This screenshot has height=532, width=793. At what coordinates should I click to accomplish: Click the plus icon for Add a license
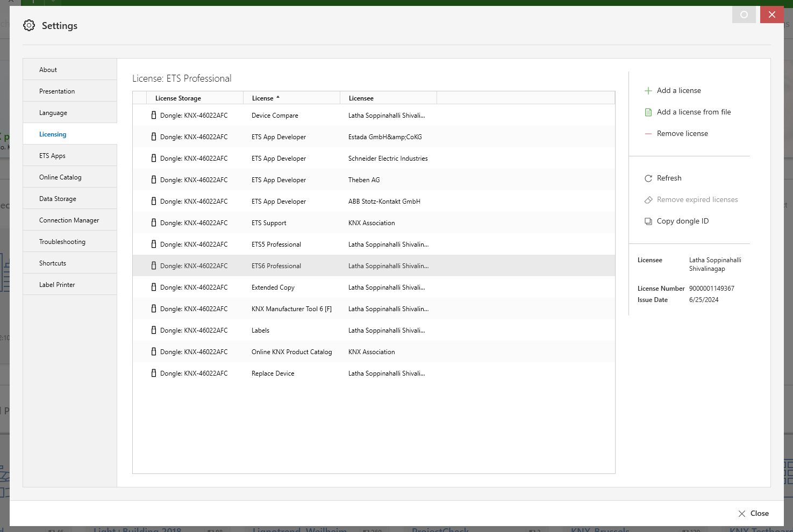click(x=648, y=91)
